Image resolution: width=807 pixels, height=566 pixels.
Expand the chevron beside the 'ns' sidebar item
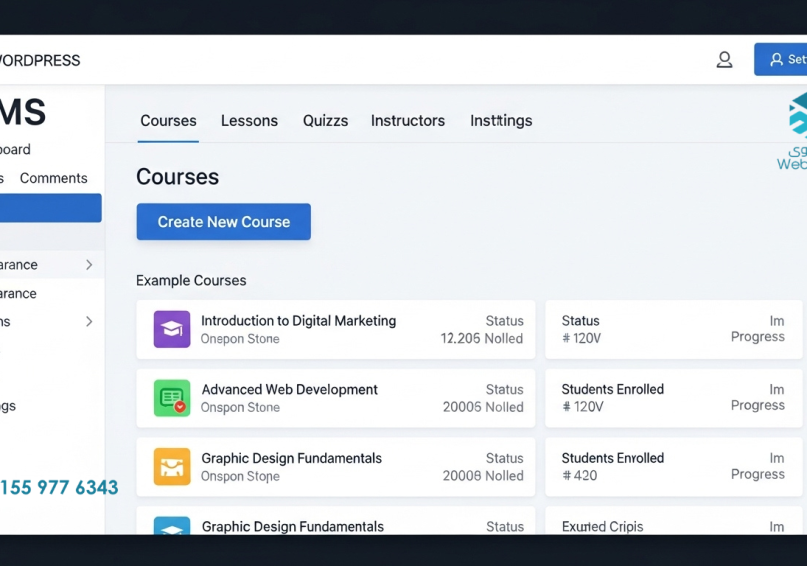point(89,322)
